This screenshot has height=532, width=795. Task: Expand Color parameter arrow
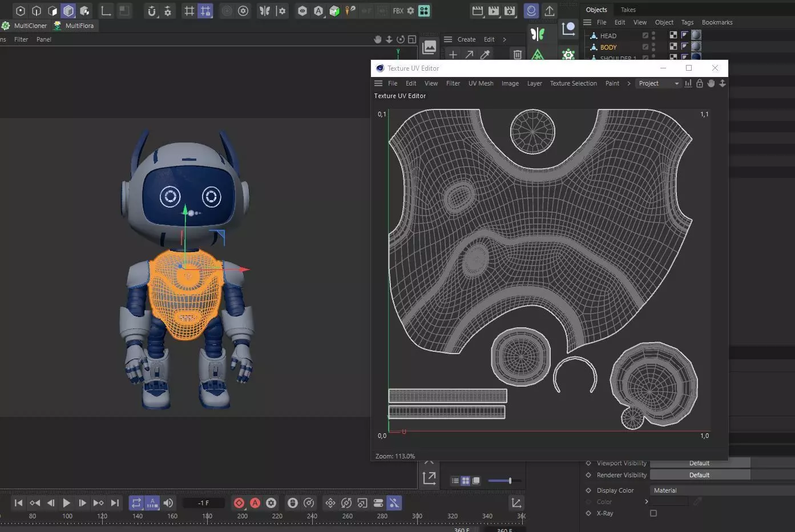pos(646,502)
